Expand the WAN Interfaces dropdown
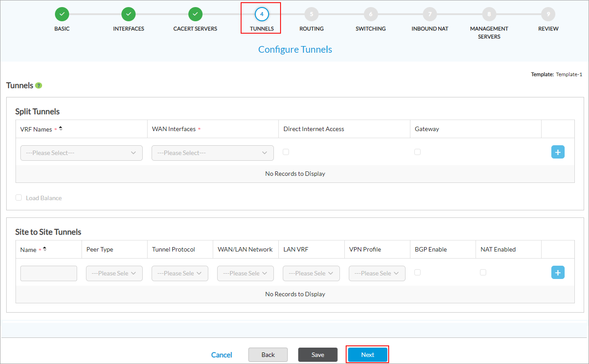589x364 pixels. click(x=213, y=153)
